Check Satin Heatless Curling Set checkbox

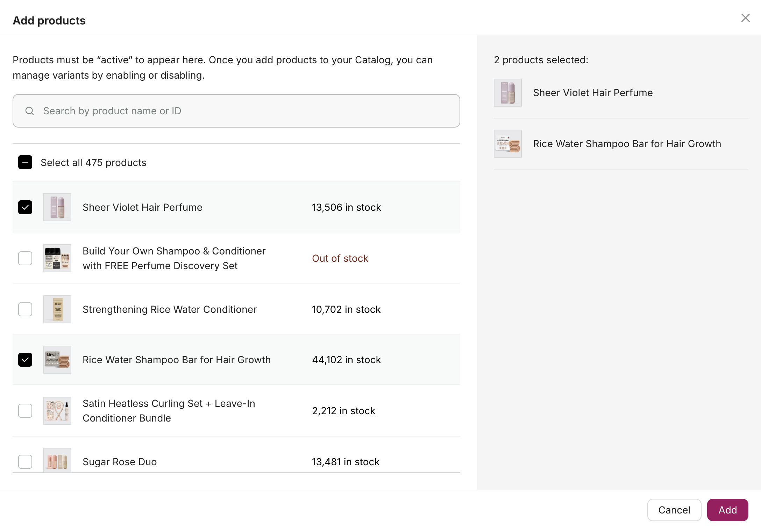(25, 411)
